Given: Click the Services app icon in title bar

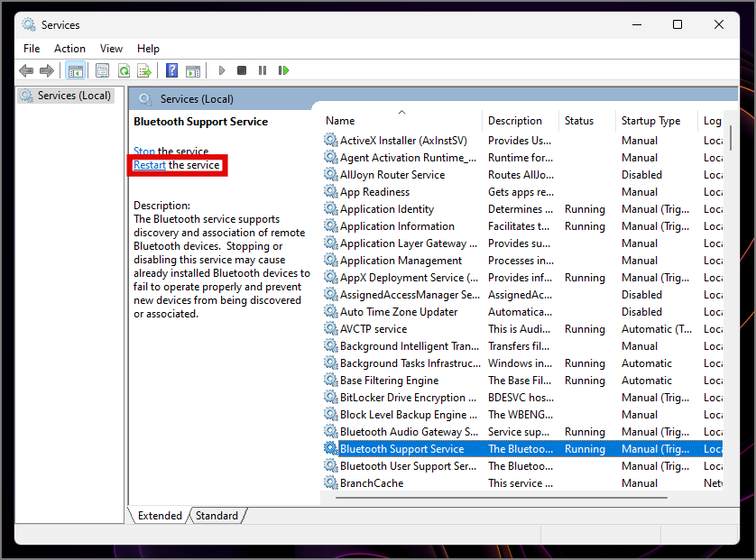Looking at the screenshot, I should [29, 24].
